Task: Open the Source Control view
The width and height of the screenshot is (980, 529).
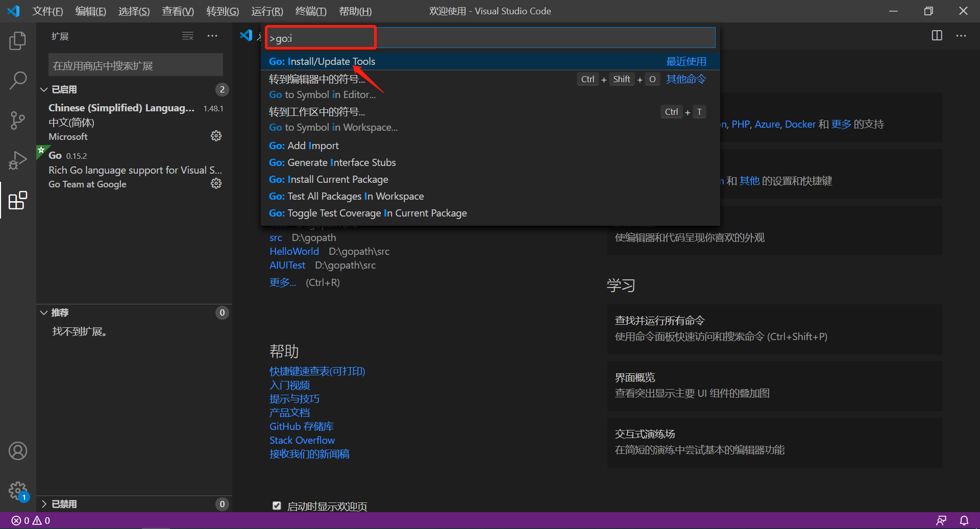Action: tap(18, 121)
